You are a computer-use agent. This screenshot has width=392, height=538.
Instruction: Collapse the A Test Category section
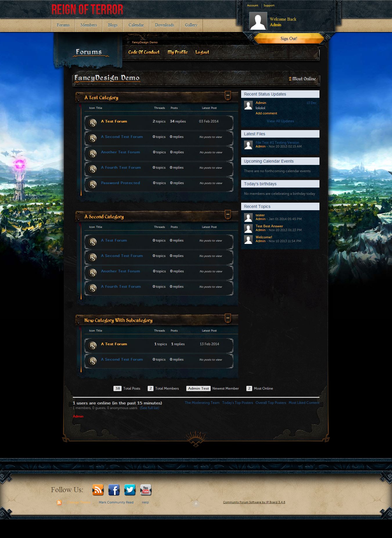(x=228, y=95)
